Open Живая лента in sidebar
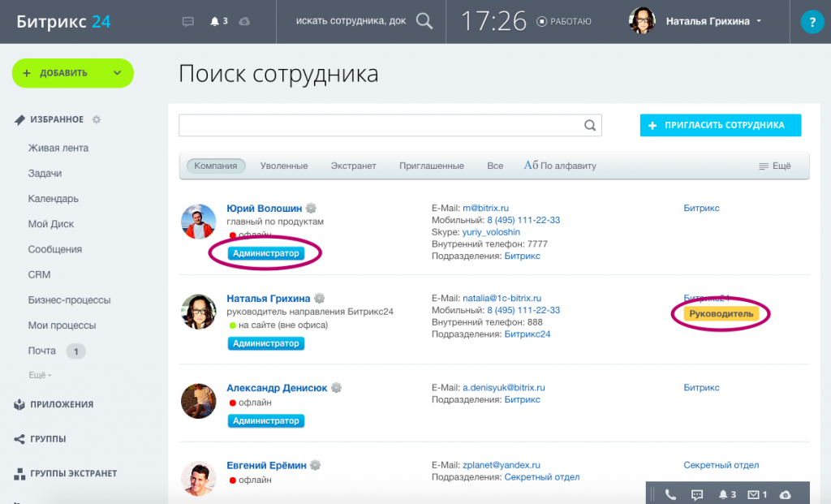This screenshot has height=504, width=831. (58, 149)
